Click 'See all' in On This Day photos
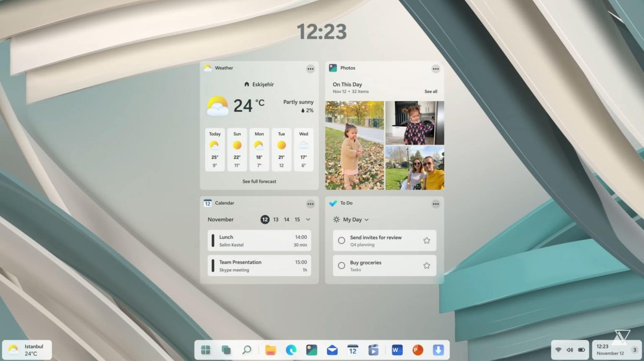This screenshot has height=361, width=644. (x=431, y=91)
